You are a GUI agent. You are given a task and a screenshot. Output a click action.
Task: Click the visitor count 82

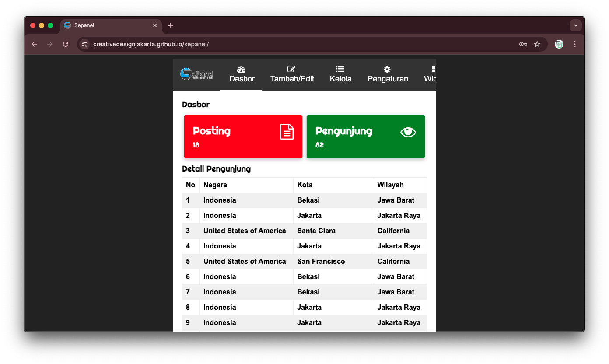(319, 145)
